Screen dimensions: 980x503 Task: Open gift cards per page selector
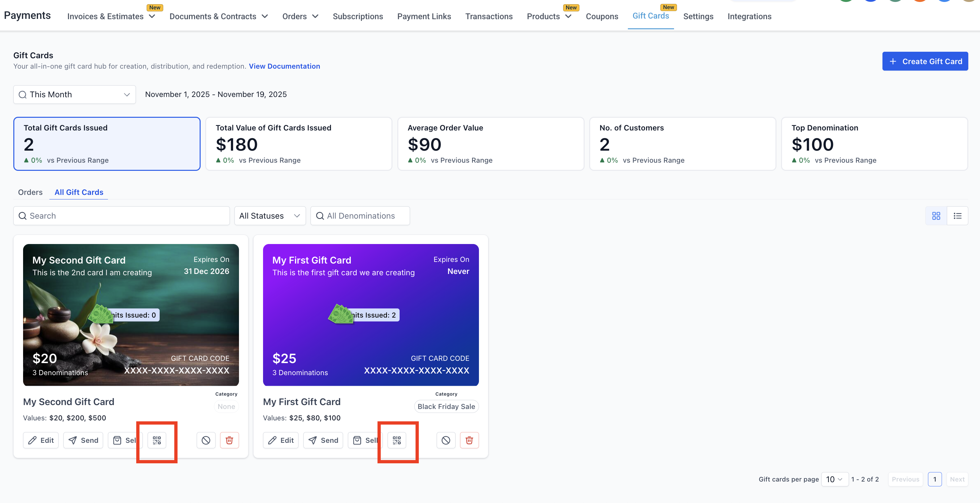click(834, 479)
